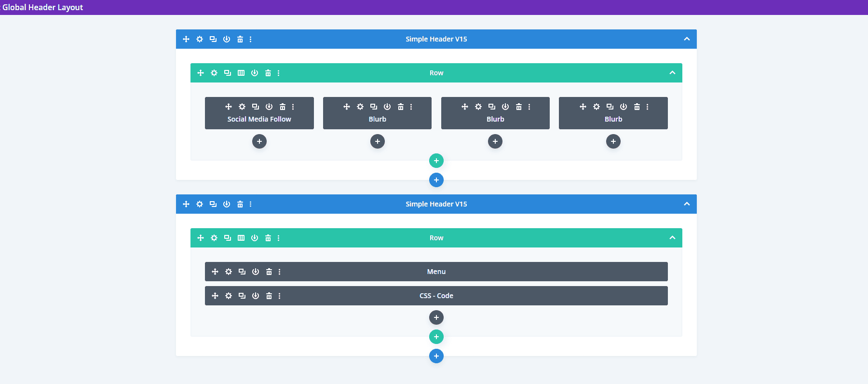The height and width of the screenshot is (384, 868).
Task: Delete the section containing the Social Media Follow module
Action: pyautogui.click(x=240, y=39)
